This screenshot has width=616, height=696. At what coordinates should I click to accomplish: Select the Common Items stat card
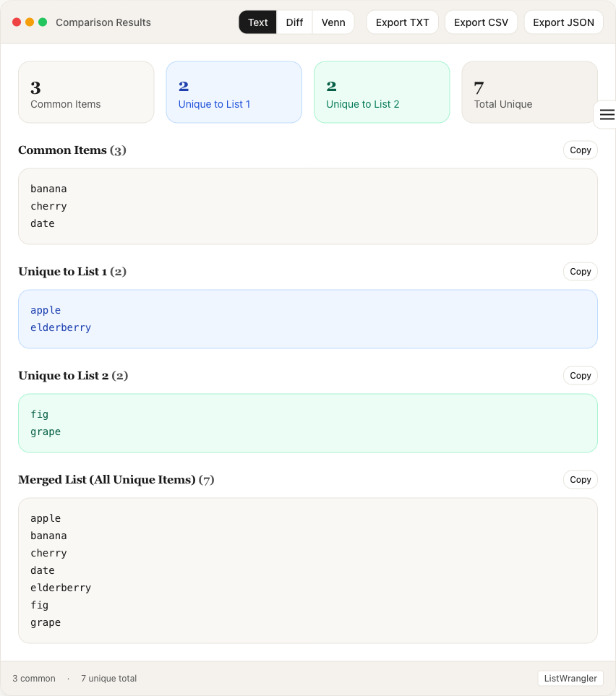[86, 92]
